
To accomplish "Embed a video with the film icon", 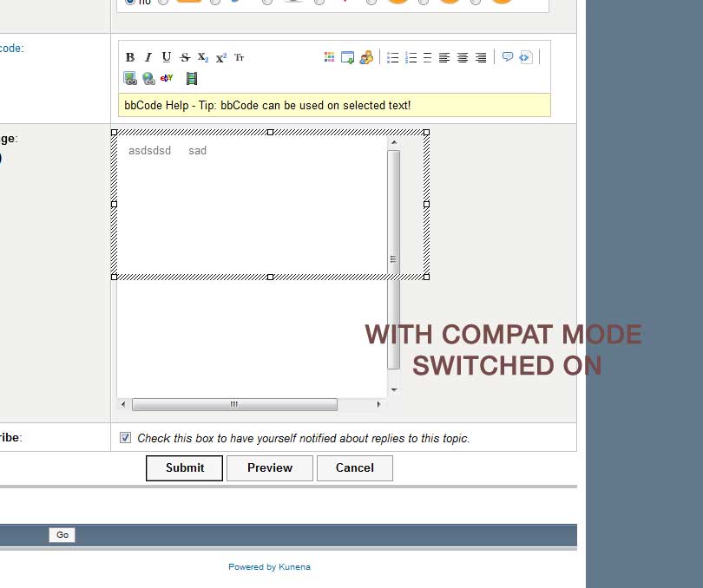I will (x=192, y=79).
